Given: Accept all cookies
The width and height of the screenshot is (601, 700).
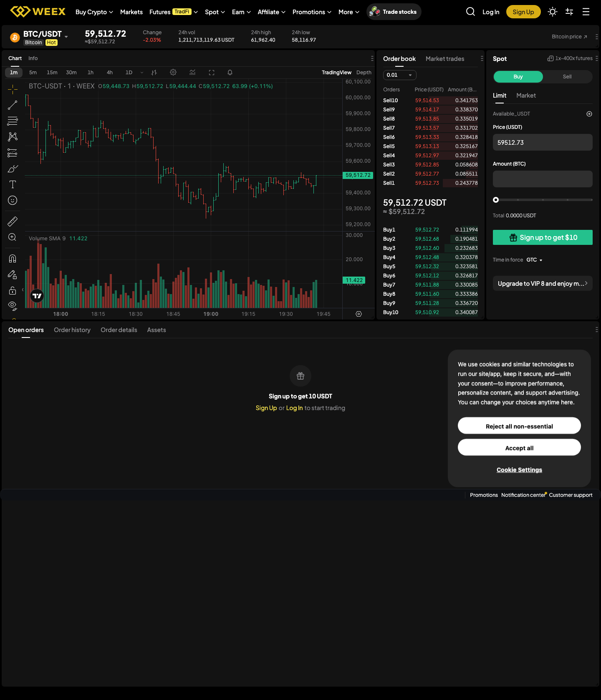Looking at the screenshot, I should point(519,448).
